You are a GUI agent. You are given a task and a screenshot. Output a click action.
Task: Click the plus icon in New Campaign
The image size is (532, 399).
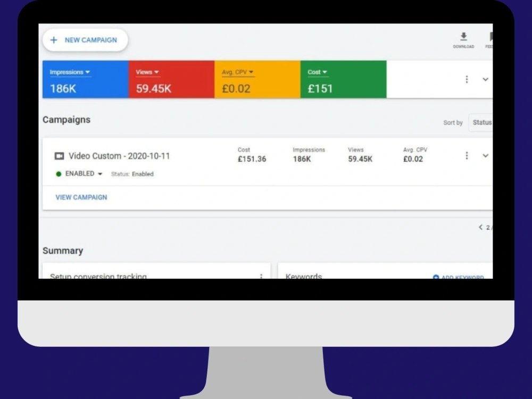54,40
